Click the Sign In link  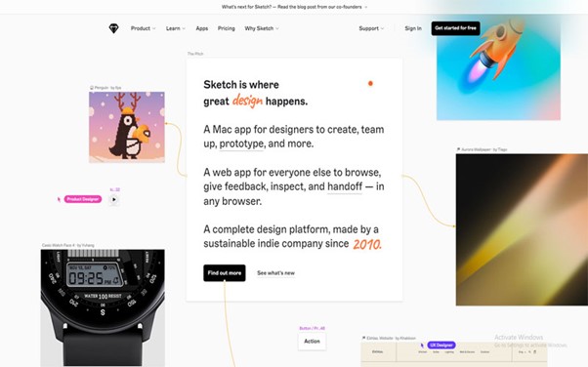point(413,28)
